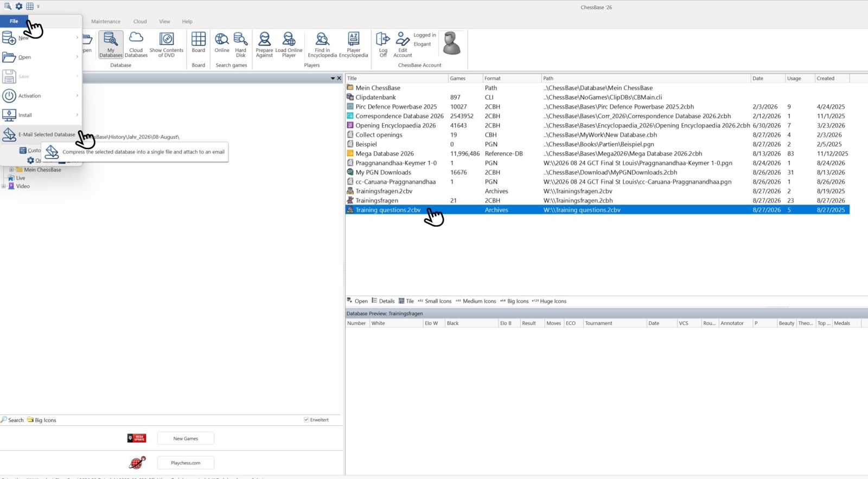Select Pirc Defence Powerbase 2025 row
The height and width of the screenshot is (479, 868).
(597, 107)
